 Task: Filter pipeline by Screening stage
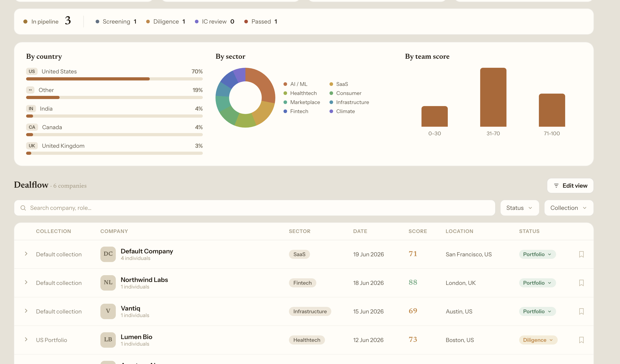tap(116, 22)
